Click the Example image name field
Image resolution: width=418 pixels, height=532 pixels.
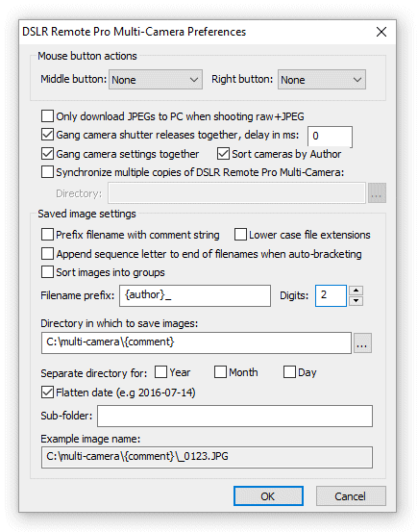(x=207, y=457)
